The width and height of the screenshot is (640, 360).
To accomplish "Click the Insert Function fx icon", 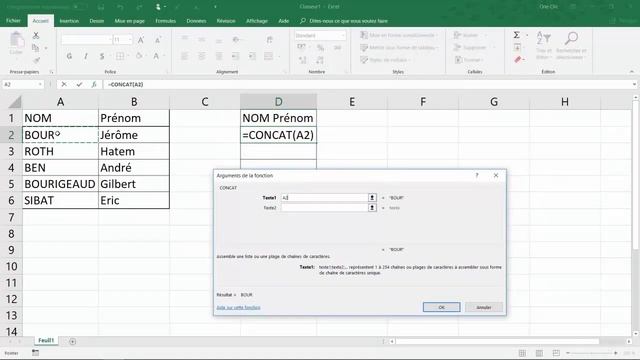I will pyautogui.click(x=94, y=84).
